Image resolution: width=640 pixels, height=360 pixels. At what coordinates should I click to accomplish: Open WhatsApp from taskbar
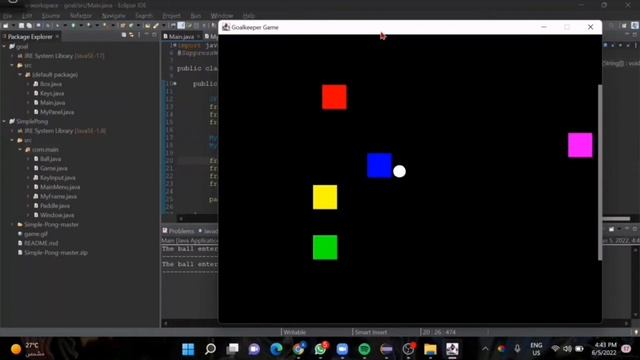click(320, 349)
